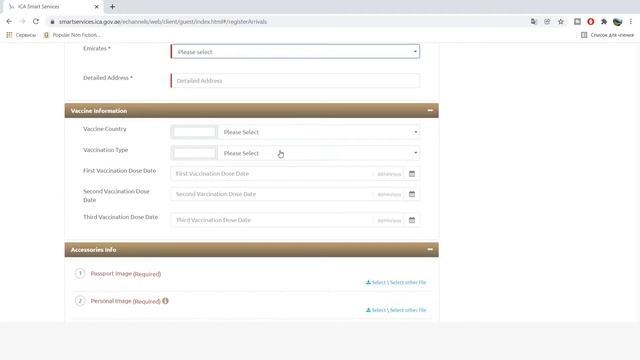Open a new browser tab
Screen dimensions: 640x360
coord(112,7)
